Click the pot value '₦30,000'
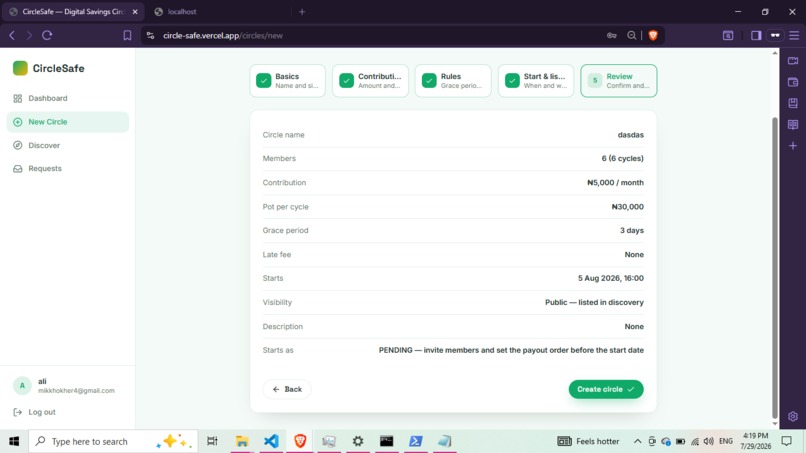Viewport: 806px width, 453px height. (628, 207)
